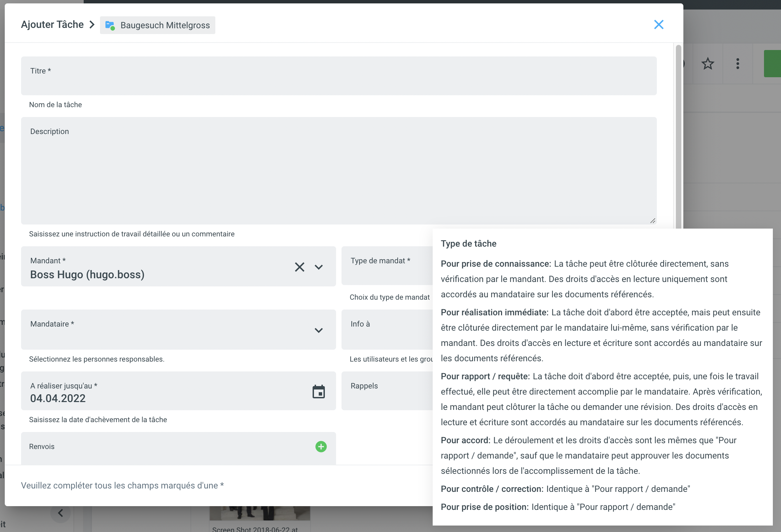Expand the Mandant dropdown arrow
Screen dimensions: 781x532
point(318,267)
